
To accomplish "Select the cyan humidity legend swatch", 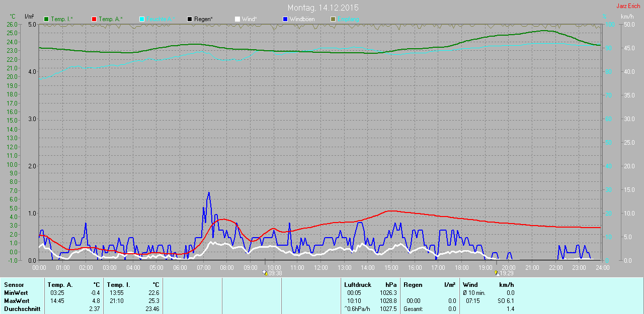I will (x=142, y=19).
